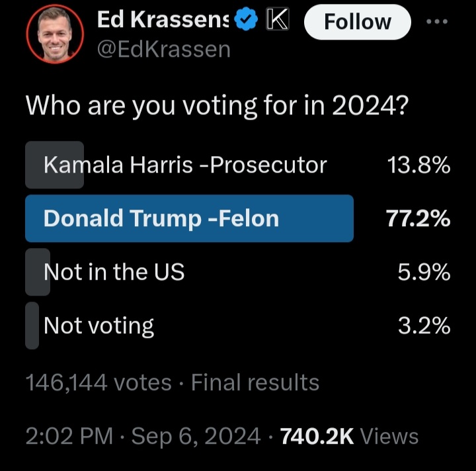Image resolution: width=476 pixels, height=471 pixels.
Task: Click the 146,144 votes count
Action: (99, 382)
